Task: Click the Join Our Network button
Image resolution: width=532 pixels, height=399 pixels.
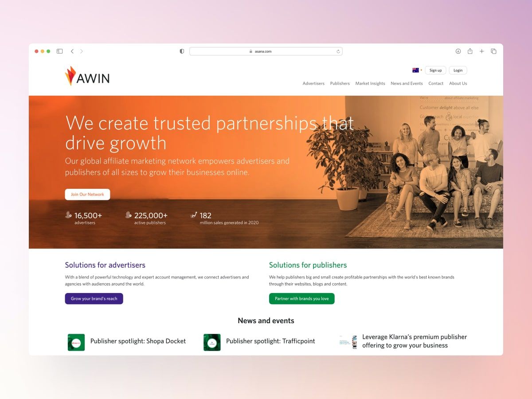Action: [x=87, y=194]
